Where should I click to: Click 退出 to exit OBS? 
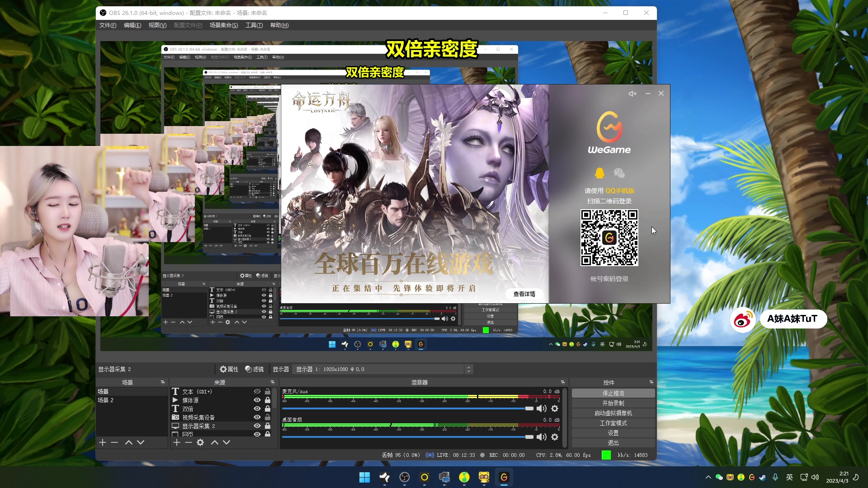613,443
